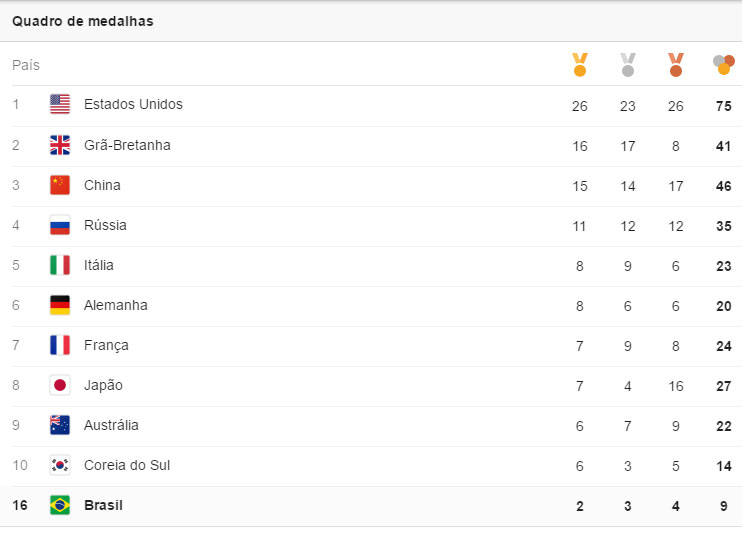Click the bronze medal column icon
The height and width of the screenshot is (537, 742).
tap(676, 65)
